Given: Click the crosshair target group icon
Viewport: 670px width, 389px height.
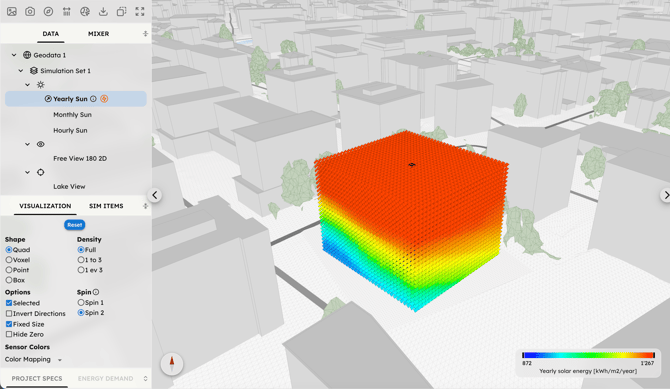Looking at the screenshot, I should (41, 172).
